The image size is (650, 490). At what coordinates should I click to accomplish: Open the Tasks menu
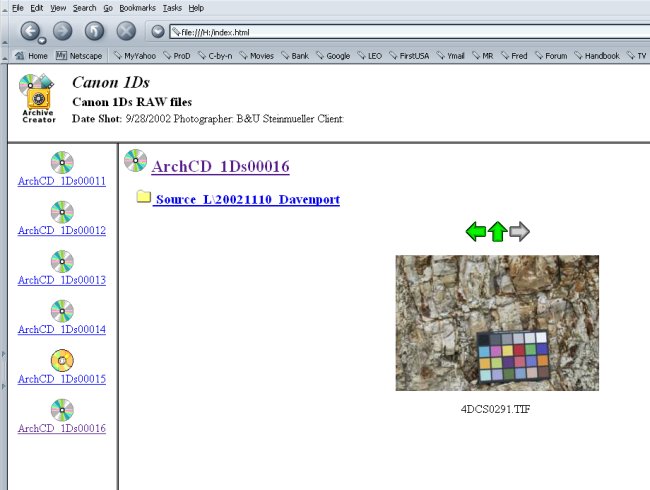[172, 8]
